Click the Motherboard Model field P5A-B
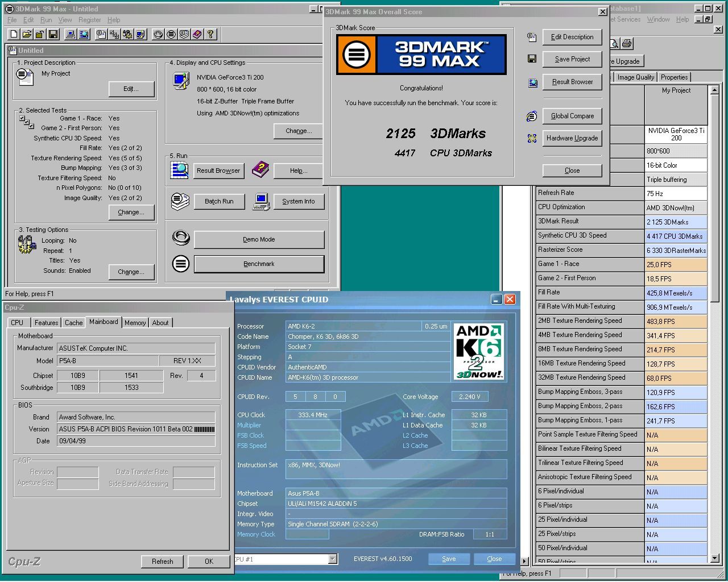Viewport: 728px width, 582px height. 107,361
